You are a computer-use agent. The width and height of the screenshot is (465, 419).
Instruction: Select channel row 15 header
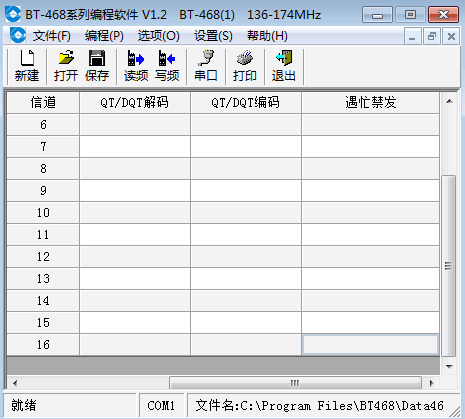[x=43, y=323]
